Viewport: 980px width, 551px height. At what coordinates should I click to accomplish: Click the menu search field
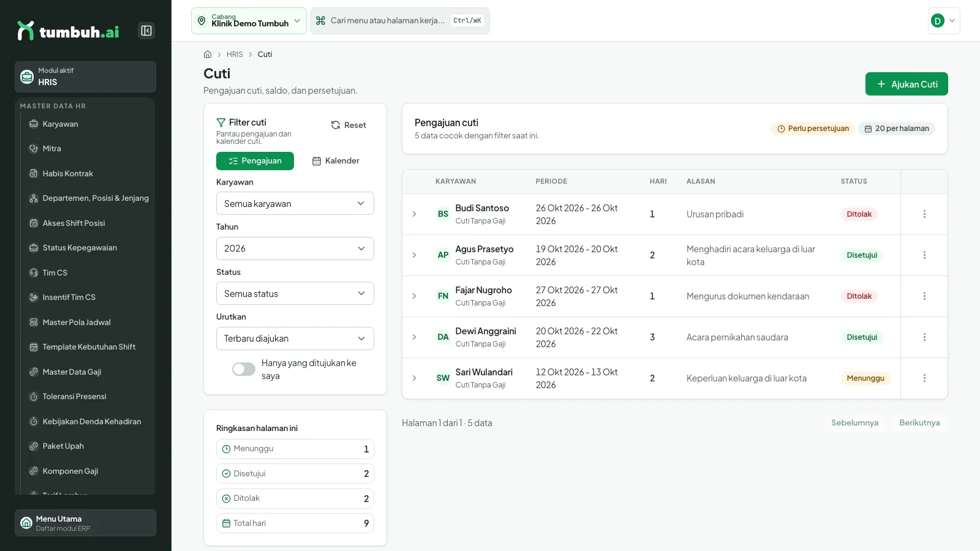pos(400,21)
